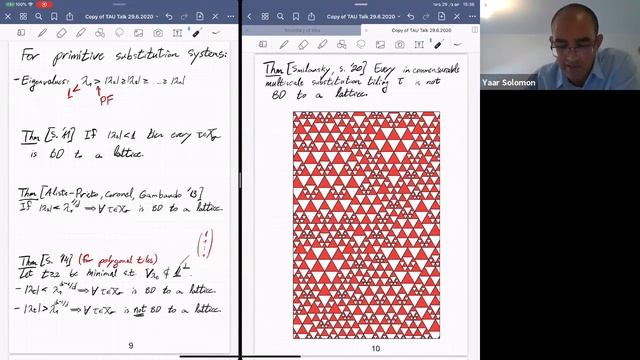The width and height of the screenshot is (640, 360).
Task: Close the 'Copy of TAU Talk' tab
Action: [366, 31]
